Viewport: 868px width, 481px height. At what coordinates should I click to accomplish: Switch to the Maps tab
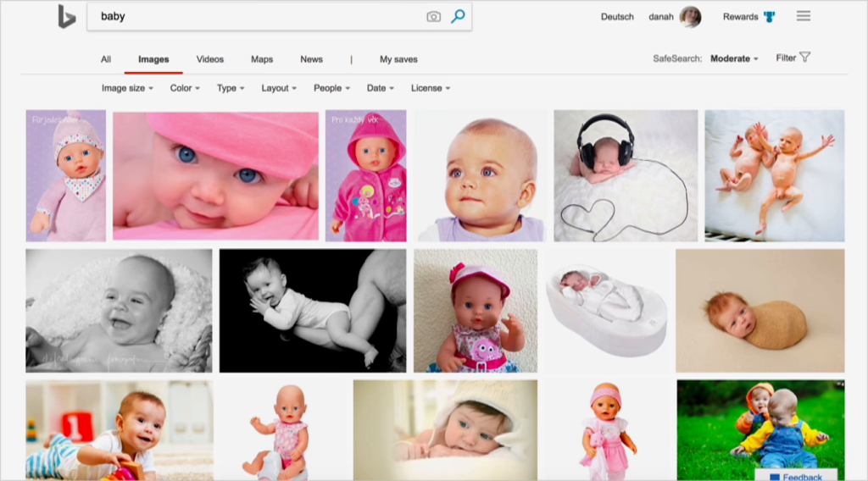pyautogui.click(x=262, y=59)
